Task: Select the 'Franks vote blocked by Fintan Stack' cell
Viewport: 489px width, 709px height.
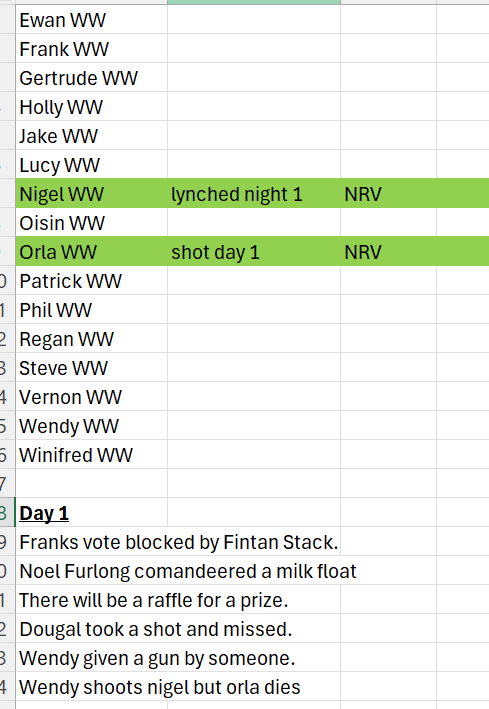Action: tap(179, 542)
